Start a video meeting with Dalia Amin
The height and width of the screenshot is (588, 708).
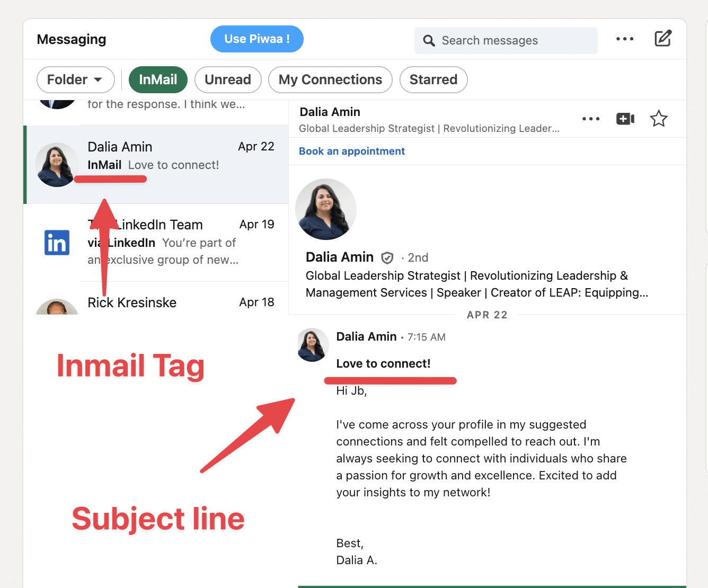tap(625, 119)
